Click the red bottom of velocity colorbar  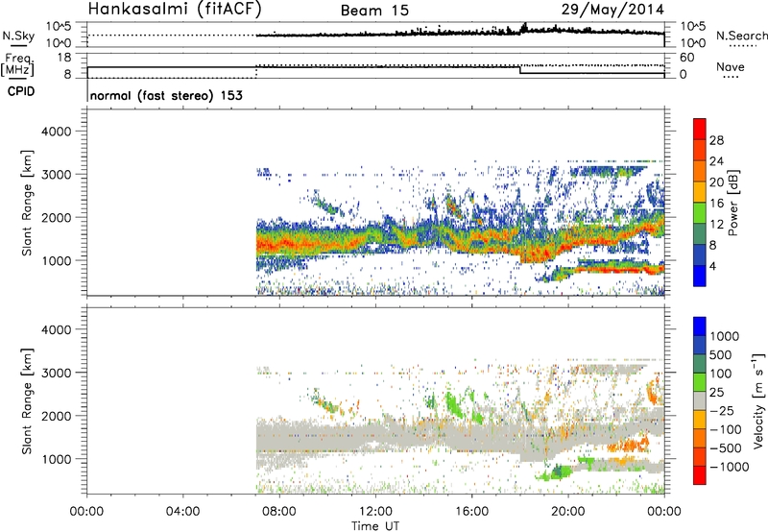700,475
